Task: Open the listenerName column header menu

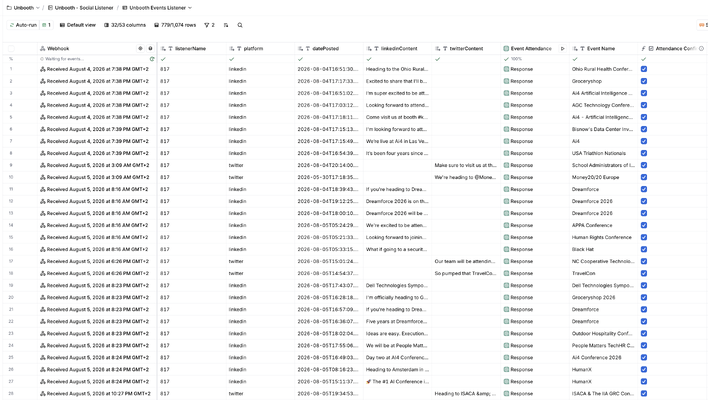Action: 191,49
